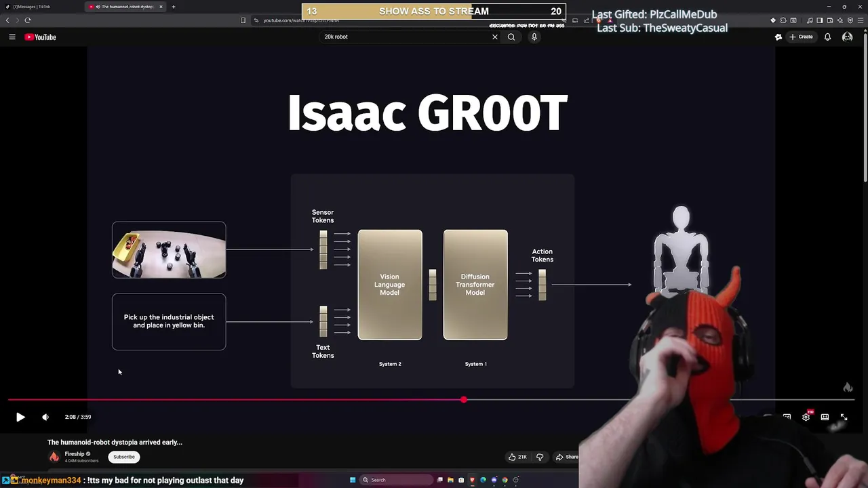
Task: Clear the '20k robot' search text
Action: click(x=495, y=37)
